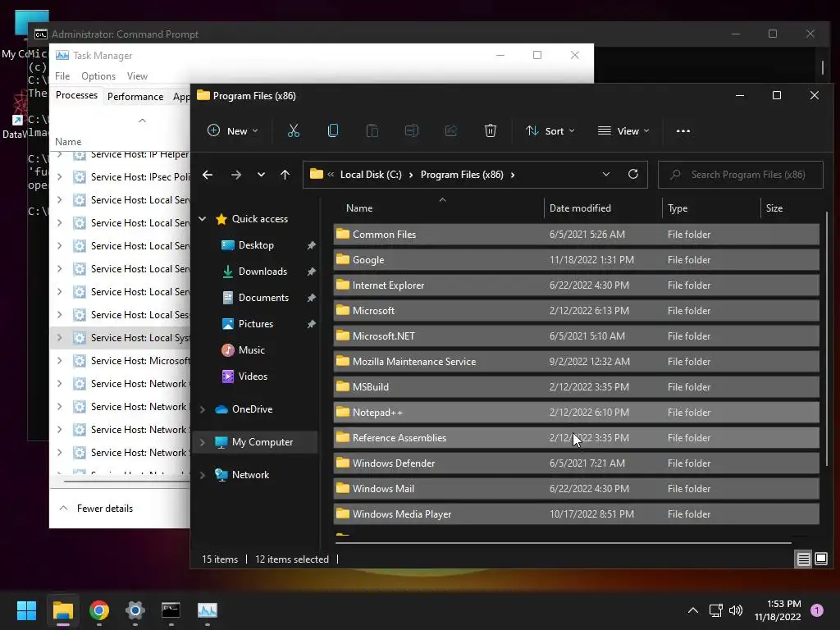This screenshot has width=840, height=630.
Task: Open Documents in Quick access
Action: click(263, 297)
